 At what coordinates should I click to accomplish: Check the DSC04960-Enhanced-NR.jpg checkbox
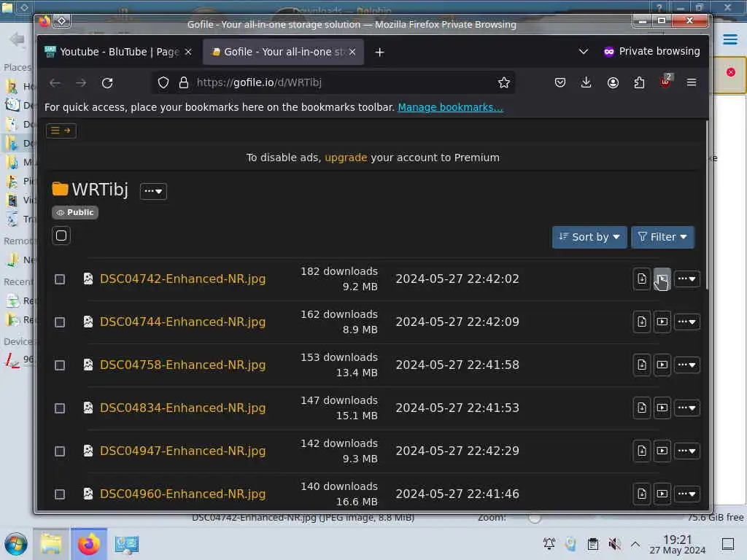click(x=60, y=494)
